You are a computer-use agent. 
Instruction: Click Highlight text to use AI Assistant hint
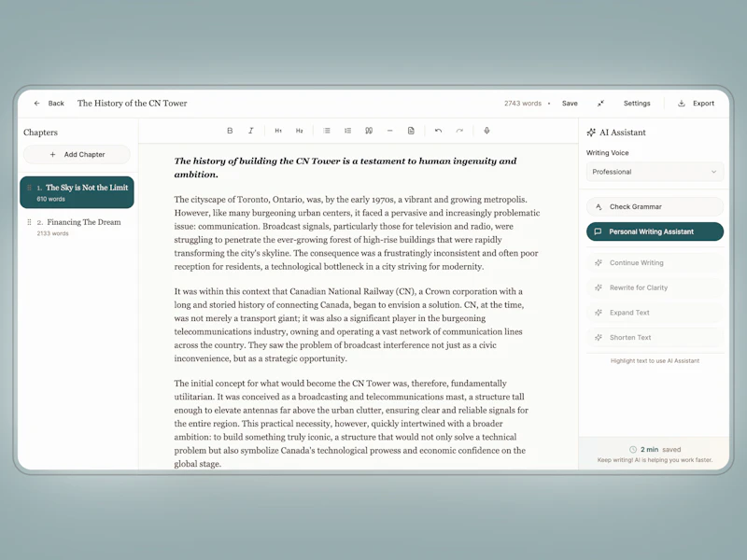655,361
